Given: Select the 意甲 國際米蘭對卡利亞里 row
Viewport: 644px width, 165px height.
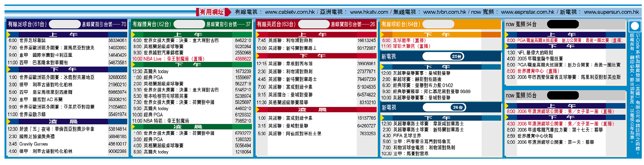Looking at the screenshot, I should coord(67,55).
